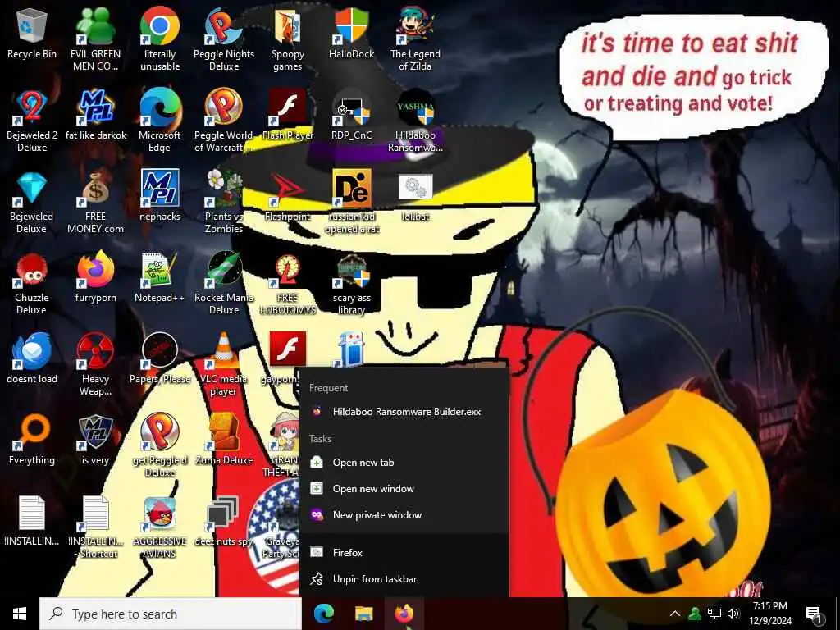Launch the Heavy Weap... shortcut
Image resolution: width=840 pixels, height=630 pixels.
coord(95,364)
